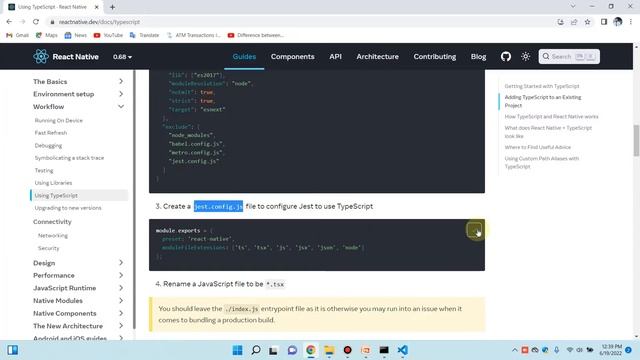Open terminal window from taskbar
This screenshot has height=360, width=640.
pyautogui.click(x=384, y=350)
